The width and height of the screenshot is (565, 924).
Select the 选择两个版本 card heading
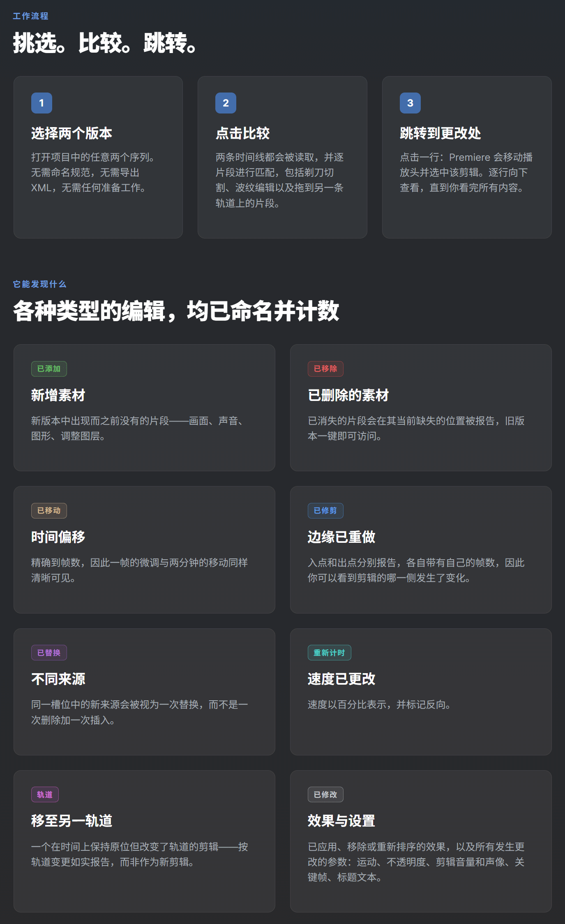coord(71,133)
